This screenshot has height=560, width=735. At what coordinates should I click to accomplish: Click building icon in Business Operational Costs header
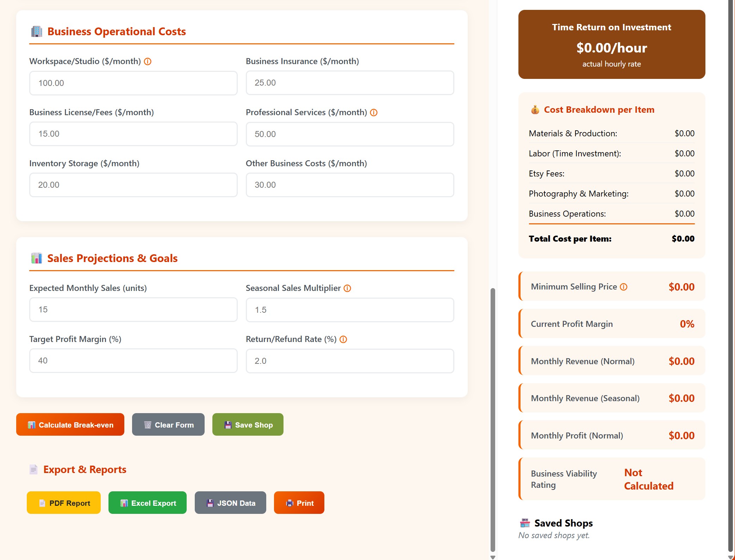tap(37, 32)
